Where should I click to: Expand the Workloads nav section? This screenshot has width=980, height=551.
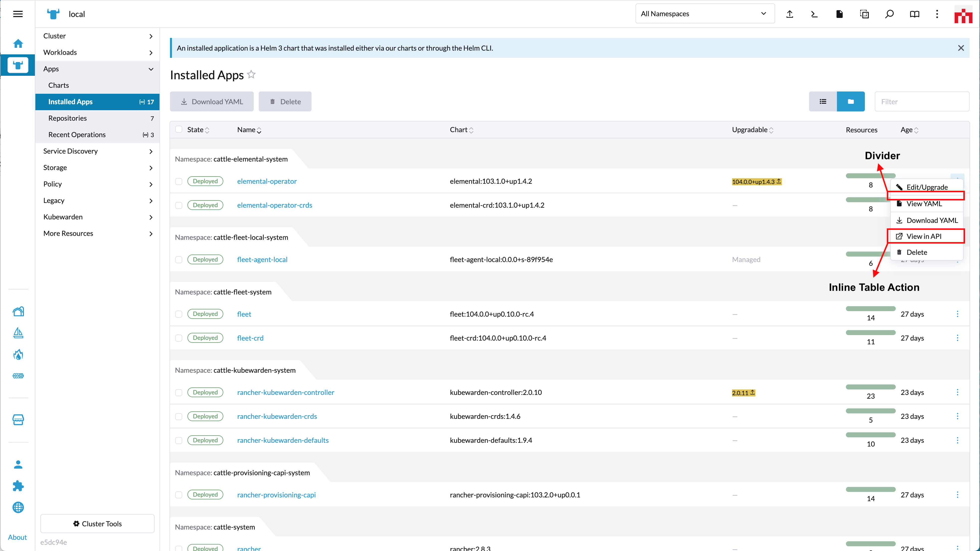[97, 52]
